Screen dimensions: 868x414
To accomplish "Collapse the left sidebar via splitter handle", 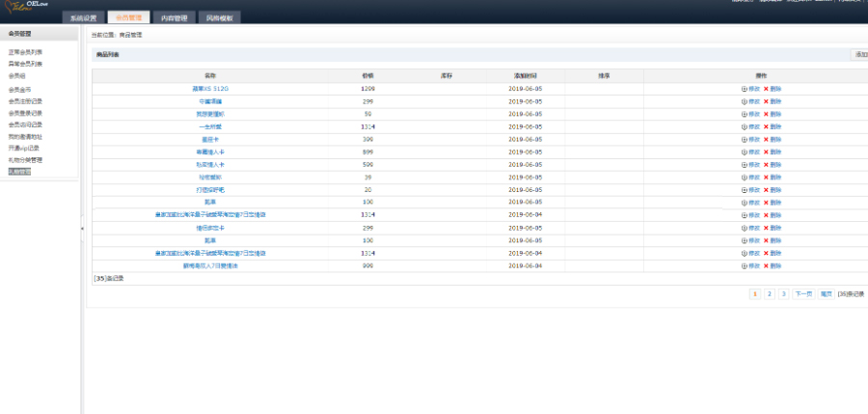I will 82,228.
